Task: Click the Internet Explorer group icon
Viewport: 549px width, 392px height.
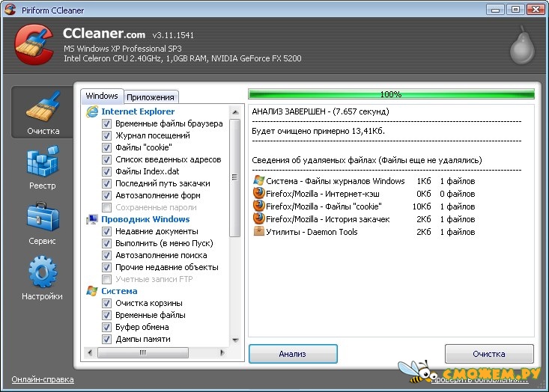Action: pos(92,111)
